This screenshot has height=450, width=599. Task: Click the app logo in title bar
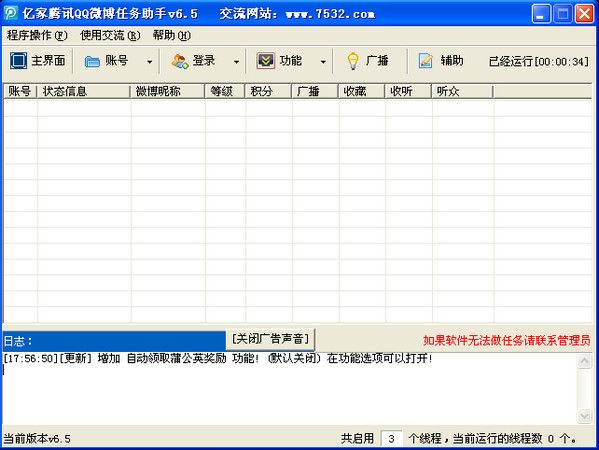(x=10, y=13)
